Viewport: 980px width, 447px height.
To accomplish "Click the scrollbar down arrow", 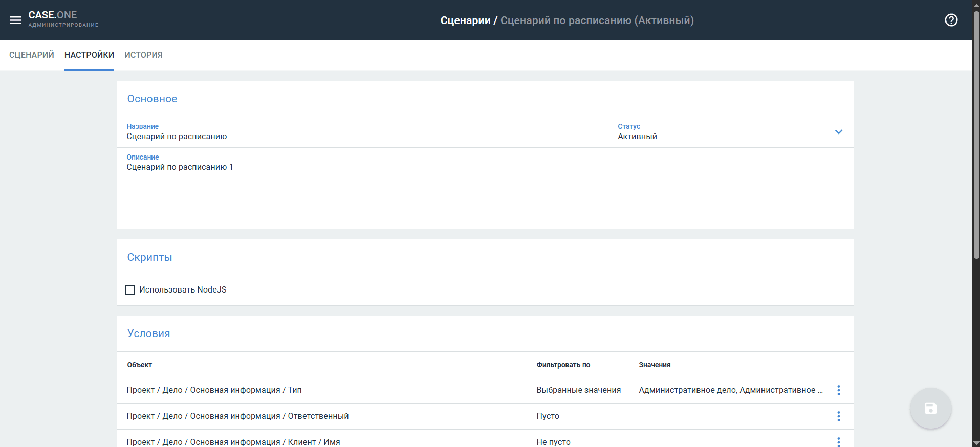I will tap(976, 443).
